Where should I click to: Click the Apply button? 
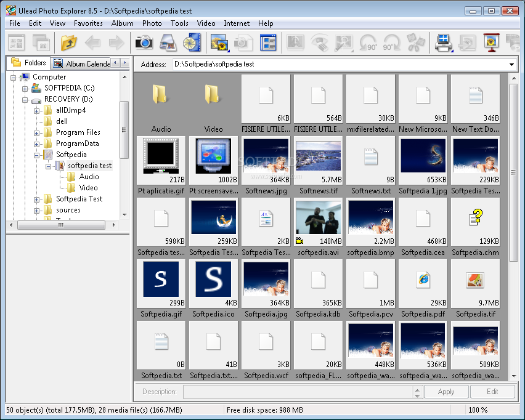click(x=446, y=392)
